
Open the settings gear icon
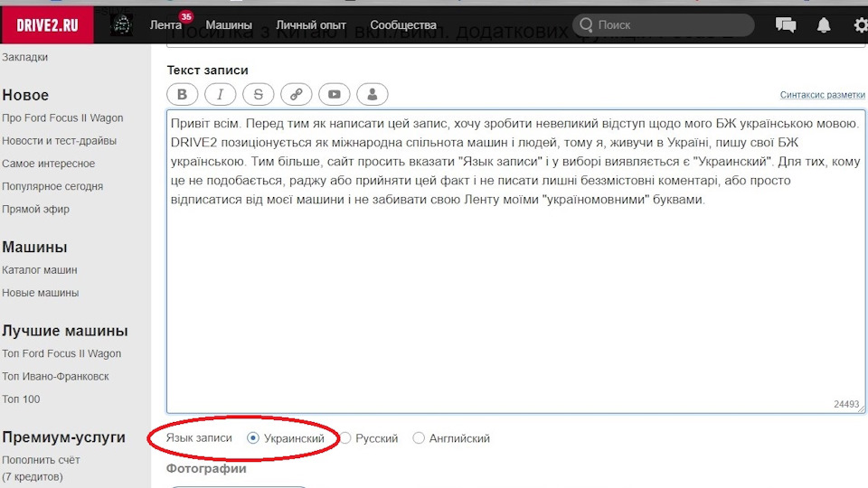pyautogui.click(x=861, y=25)
